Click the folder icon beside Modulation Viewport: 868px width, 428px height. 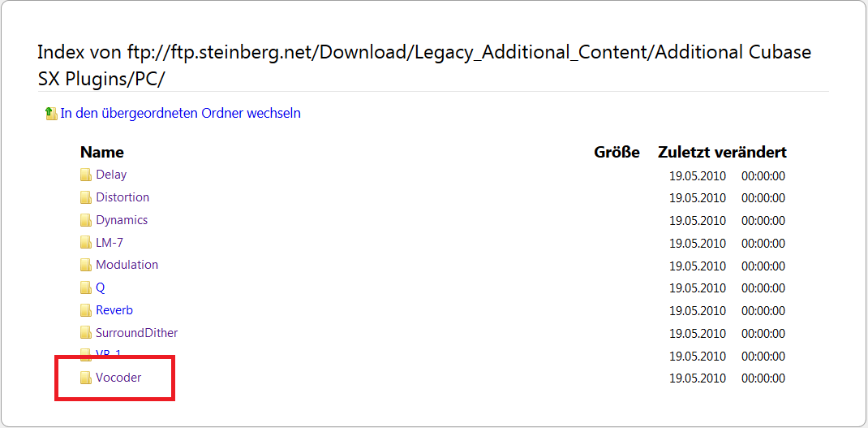86,266
